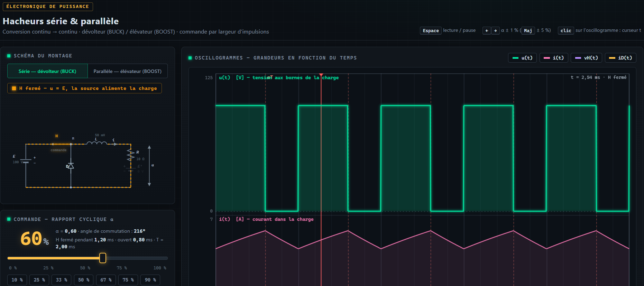644x286 pixels.
Task: Click the readout "t = 2,54 ms · H fermé"
Action: pyautogui.click(x=598, y=77)
